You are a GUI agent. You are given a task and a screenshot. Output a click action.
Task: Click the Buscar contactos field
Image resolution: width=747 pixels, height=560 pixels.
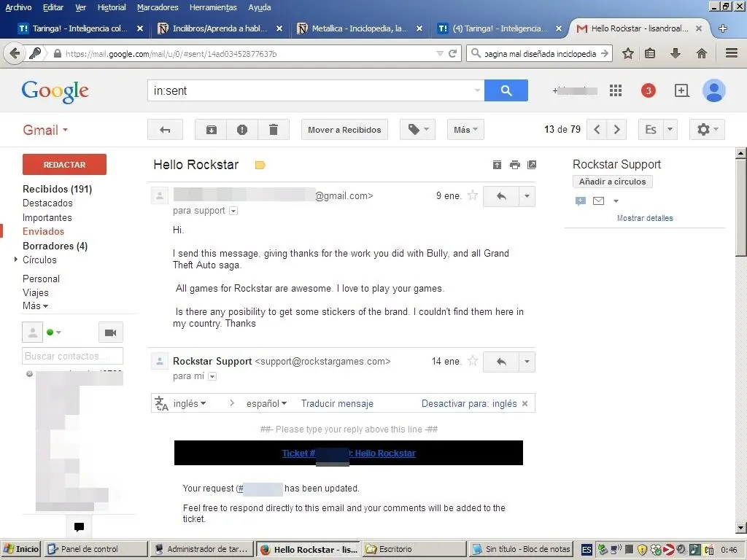coord(72,356)
